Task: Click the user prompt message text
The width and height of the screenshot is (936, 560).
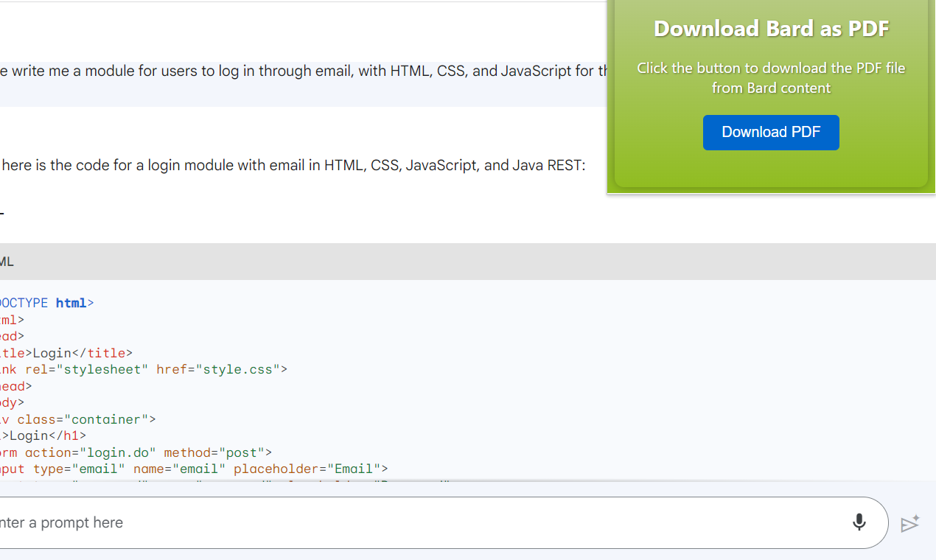Action: pyautogui.click(x=304, y=71)
